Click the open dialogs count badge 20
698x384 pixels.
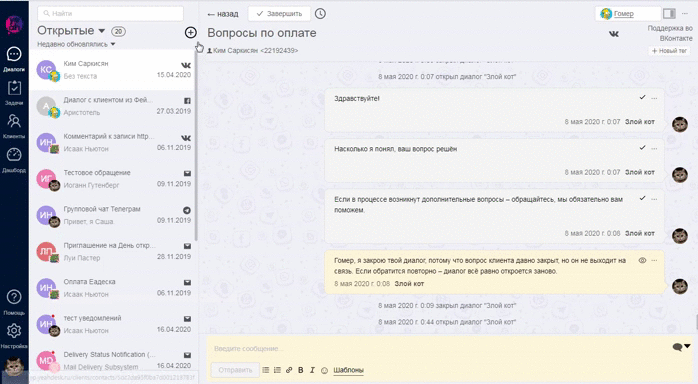pyautogui.click(x=118, y=31)
